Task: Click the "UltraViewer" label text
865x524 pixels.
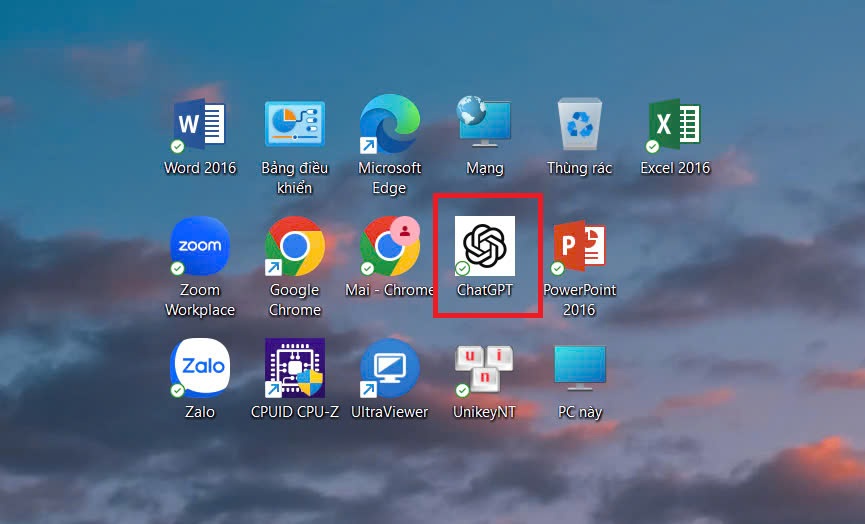Action: [x=389, y=412]
